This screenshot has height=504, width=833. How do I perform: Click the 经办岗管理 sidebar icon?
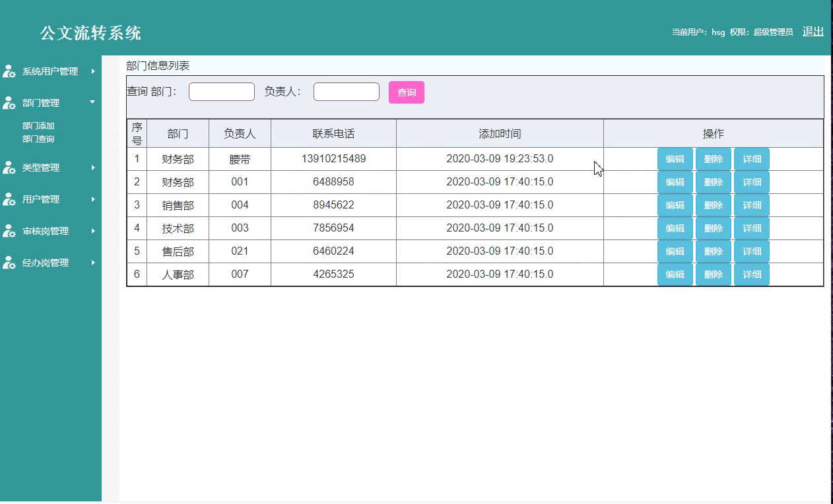click(9, 263)
